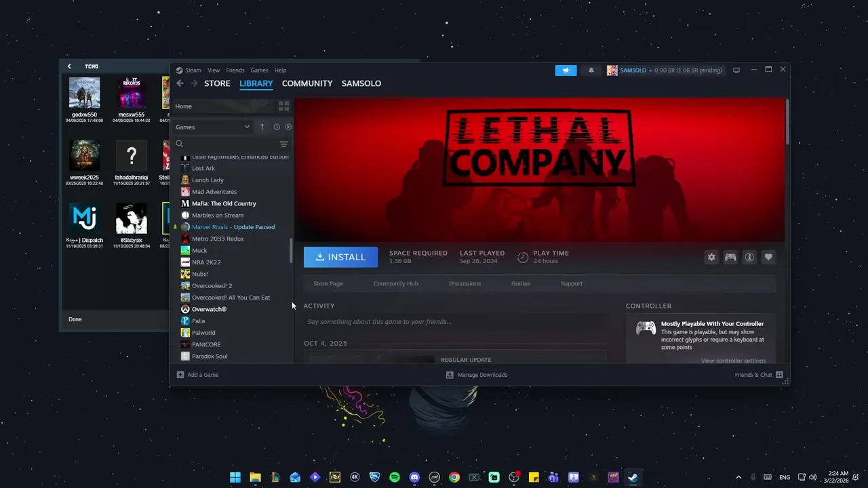868x488 pixels.
Task: Click the Windows Start button
Action: pos(235,477)
